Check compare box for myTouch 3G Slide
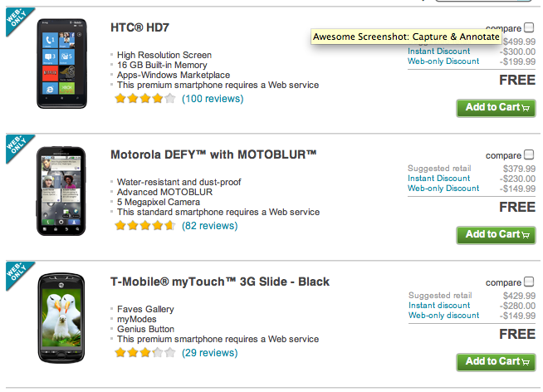This screenshot has height=392, width=543. click(530, 282)
